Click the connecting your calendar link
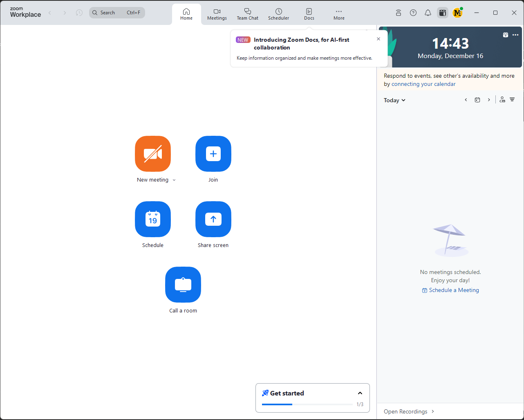Viewport: 524px width, 420px height. [x=423, y=84]
